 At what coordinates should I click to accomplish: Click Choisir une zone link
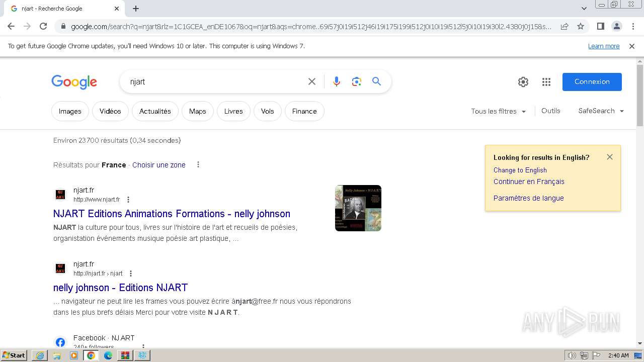(x=159, y=165)
